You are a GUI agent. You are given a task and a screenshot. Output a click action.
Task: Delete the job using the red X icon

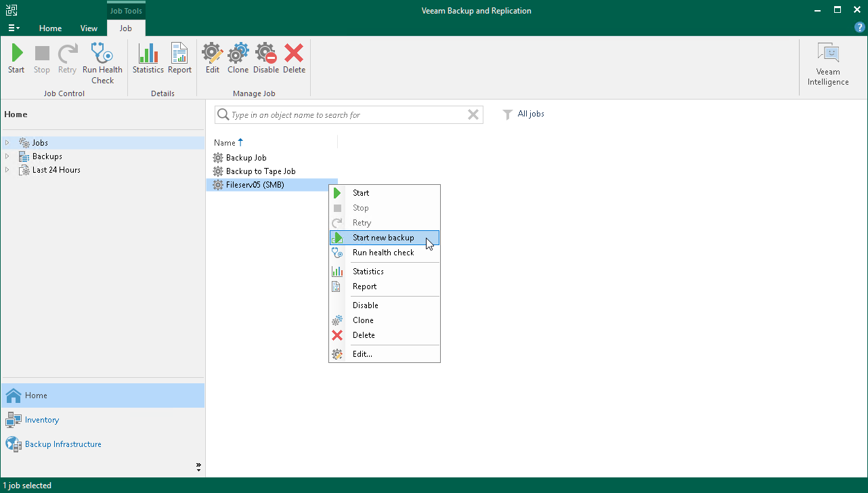click(294, 58)
